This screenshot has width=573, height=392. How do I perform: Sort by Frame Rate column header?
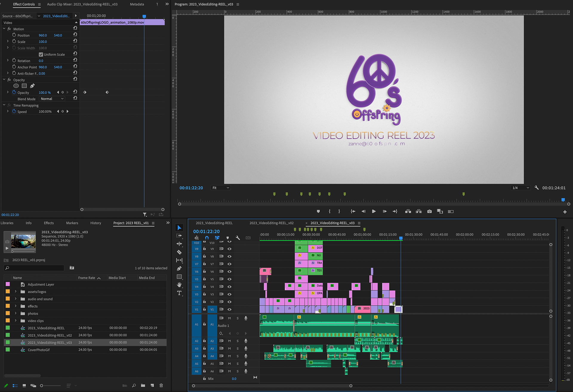(x=87, y=278)
